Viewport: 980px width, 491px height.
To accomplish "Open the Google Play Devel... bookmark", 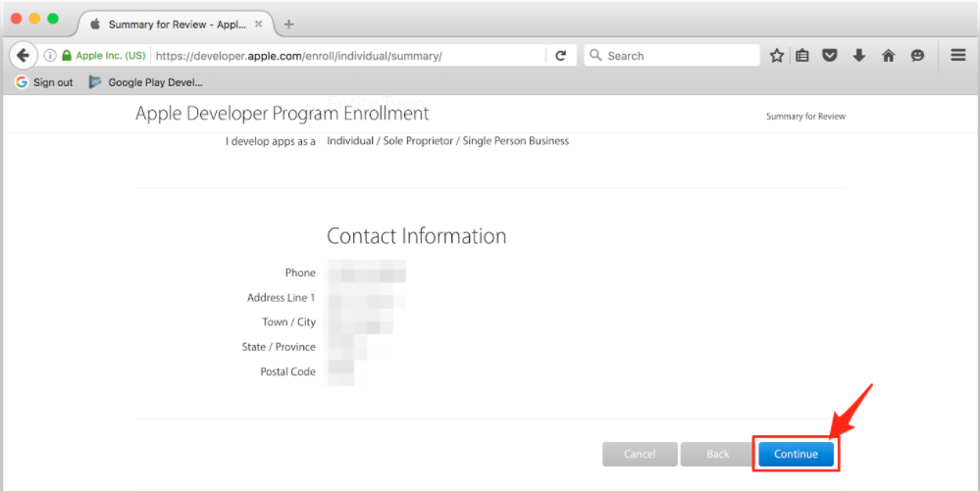I will click(145, 82).
